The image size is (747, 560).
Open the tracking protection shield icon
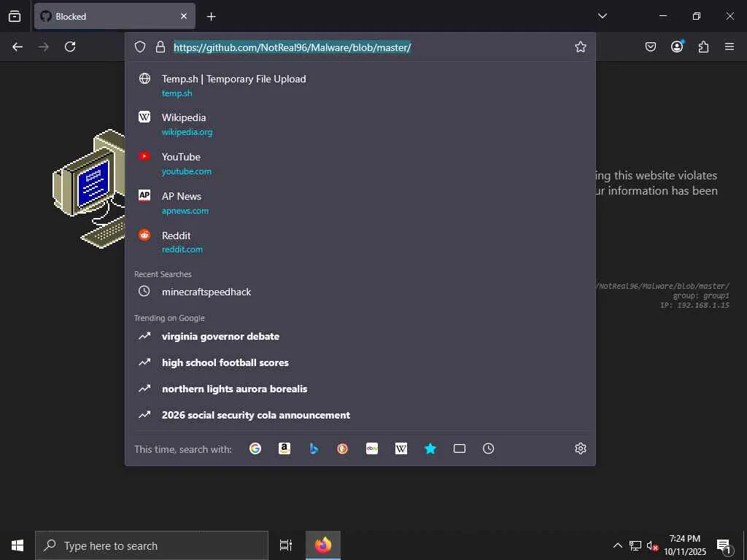[x=139, y=47]
